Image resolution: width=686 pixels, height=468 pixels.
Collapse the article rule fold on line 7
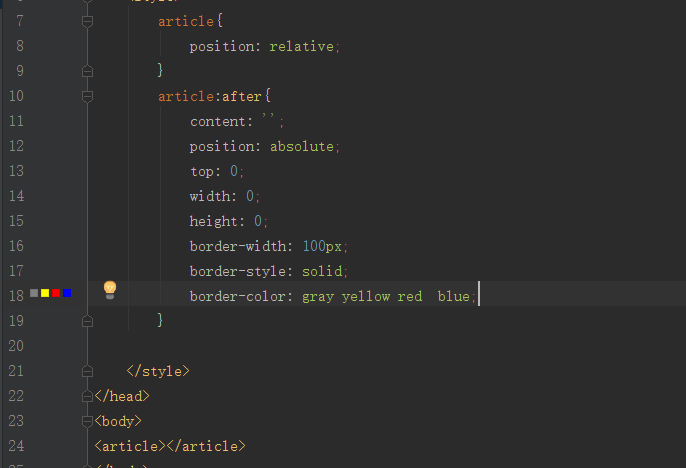tap(87, 21)
